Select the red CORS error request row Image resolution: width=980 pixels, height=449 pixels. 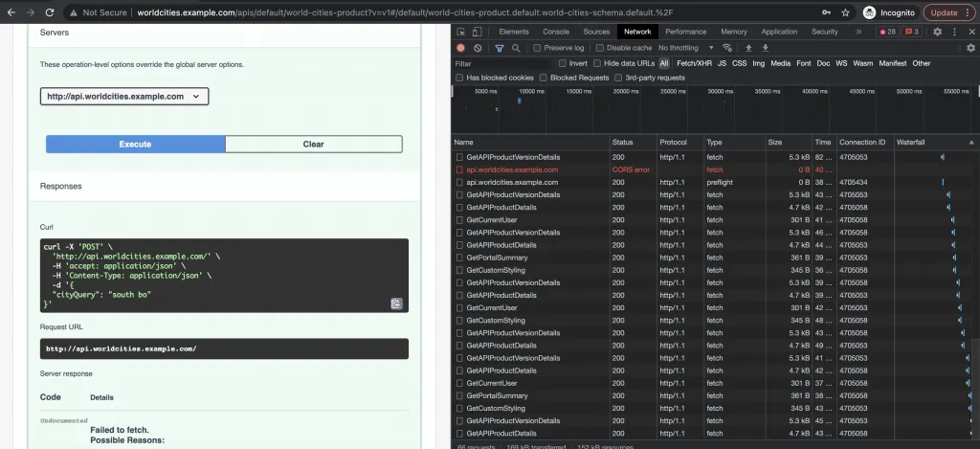(x=712, y=170)
